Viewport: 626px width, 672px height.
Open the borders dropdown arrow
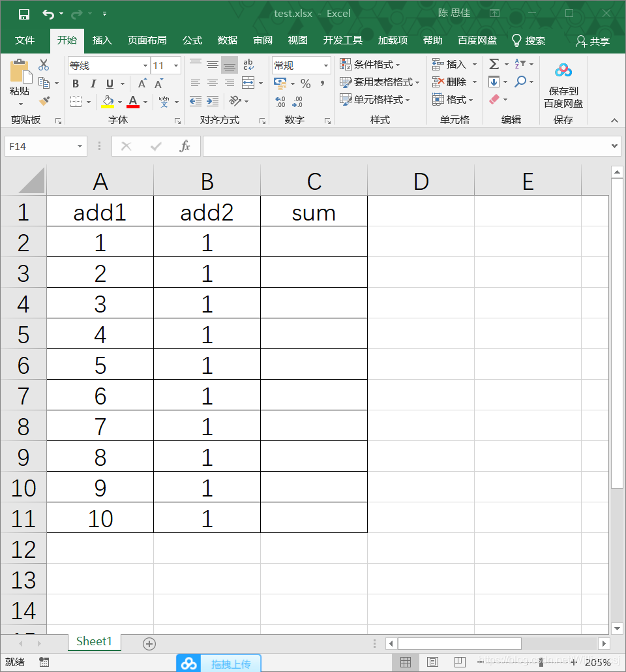pyautogui.click(x=88, y=102)
